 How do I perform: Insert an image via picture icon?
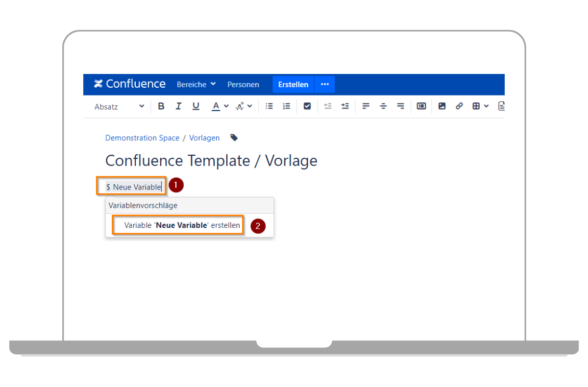[x=442, y=106]
